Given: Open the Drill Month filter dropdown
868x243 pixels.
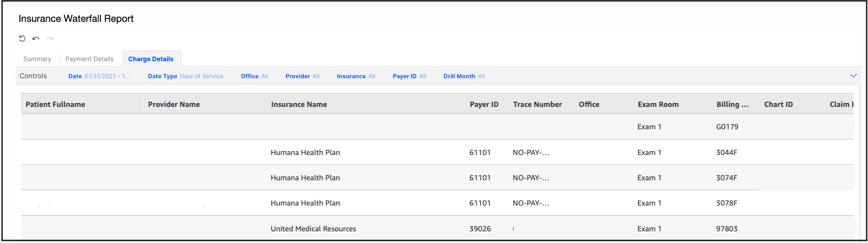Looking at the screenshot, I should click(x=464, y=76).
